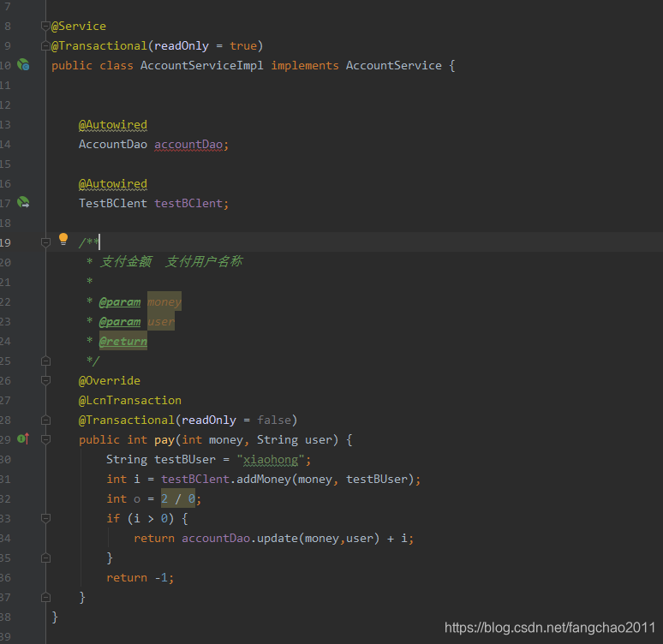The width and height of the screenshot is (663, 644).
Task: Collapse the Javadoc comment starting at /**
Action: [45, 242]
